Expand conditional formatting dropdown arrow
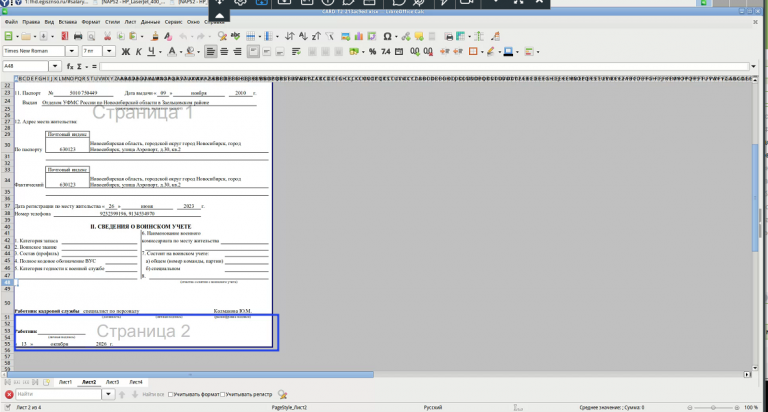Image resolution: width=768 pixels, height=412 pixels. point(538,52)
